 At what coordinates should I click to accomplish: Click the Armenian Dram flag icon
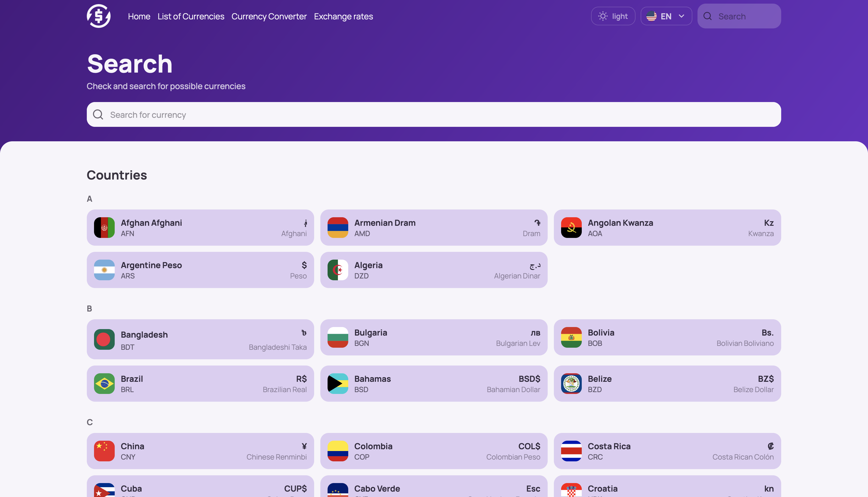click(337, 227)
